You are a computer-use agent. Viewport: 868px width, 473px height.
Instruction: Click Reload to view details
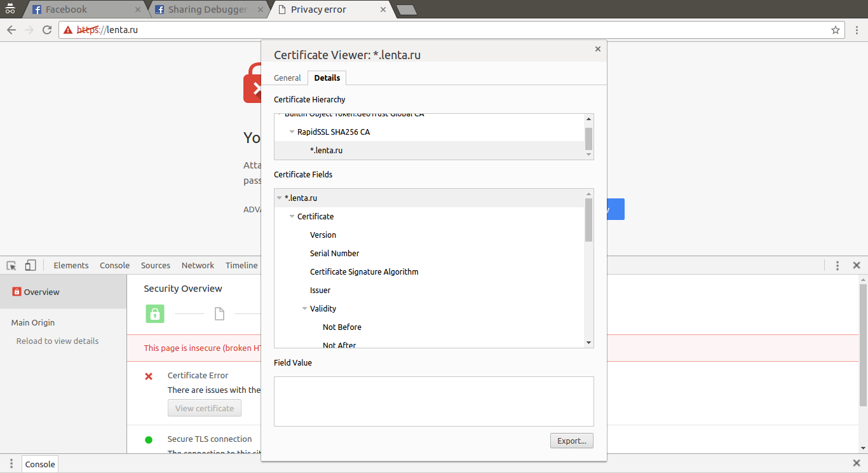pyautogui.click(x=57, y=341)
